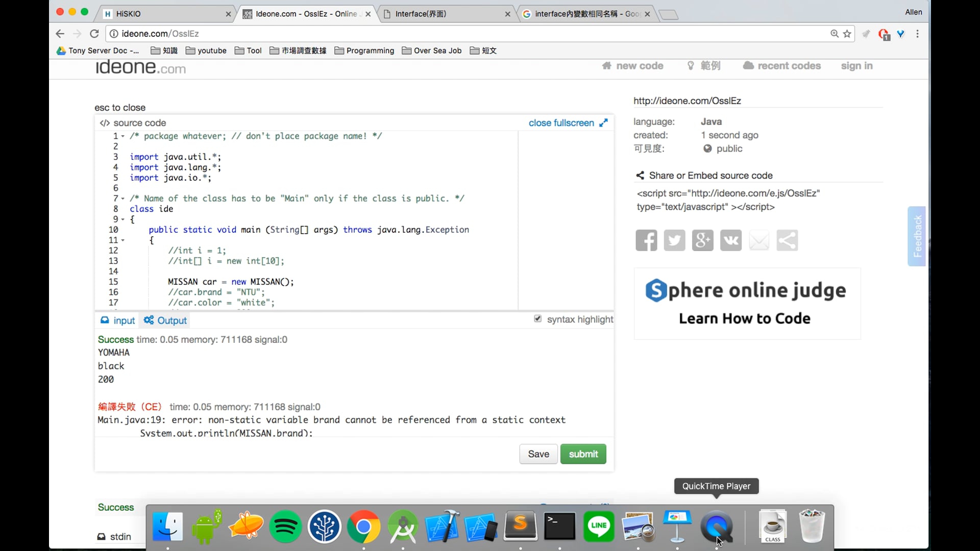Click the Google Plus share icon
Viewport: 980px width, 551px height.
point(702,240)
